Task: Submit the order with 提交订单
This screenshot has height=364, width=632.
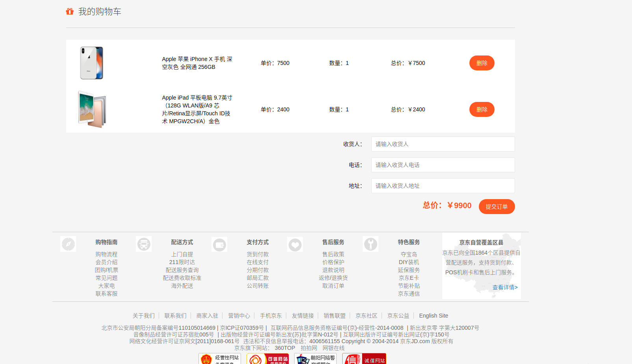Action: (x=497, y=207)
